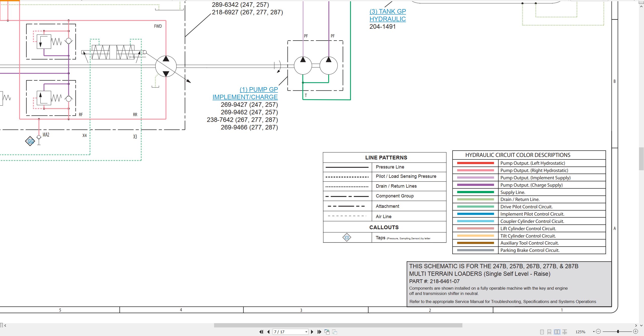Click the 'Tilt Cylinder Control Circuit.' text
Screen dimensions: 644x336
coord(528,236)
